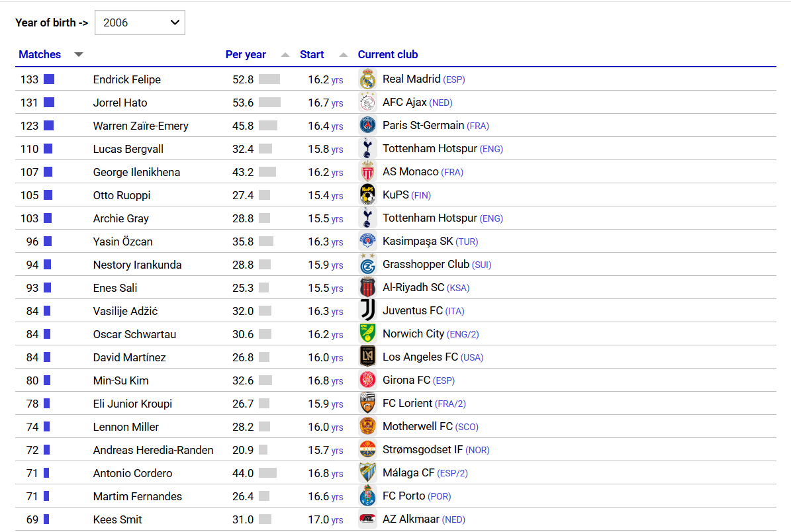Click the AFC Ajax club crest
The image size is (791, 532).
click(368, 103)
